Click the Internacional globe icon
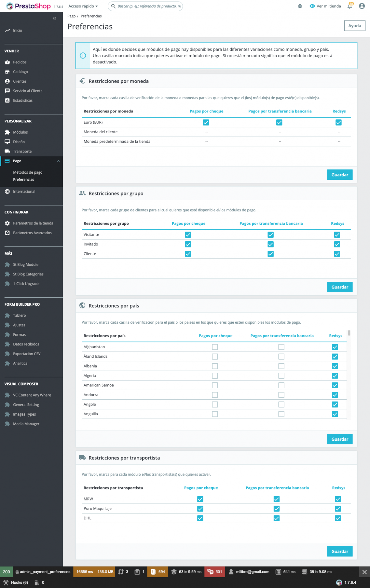Viewport: 370px width, 588px height. pos(7,191)
